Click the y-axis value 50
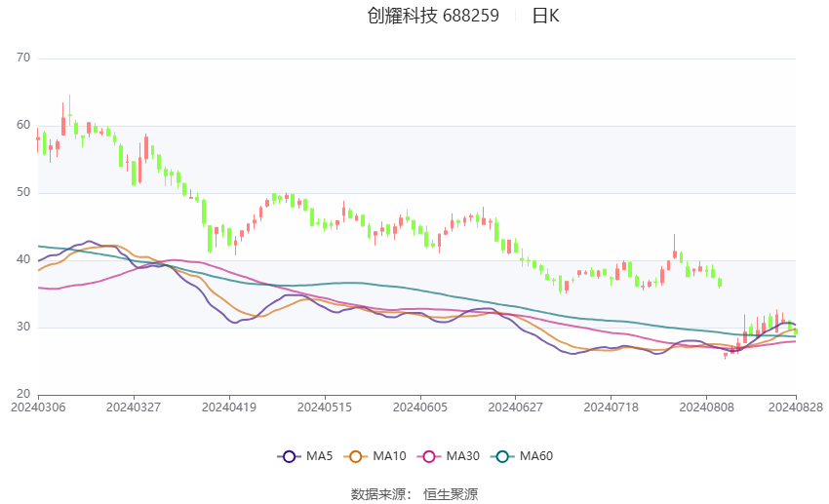The image size is (829, 504). tap(23, 192)
